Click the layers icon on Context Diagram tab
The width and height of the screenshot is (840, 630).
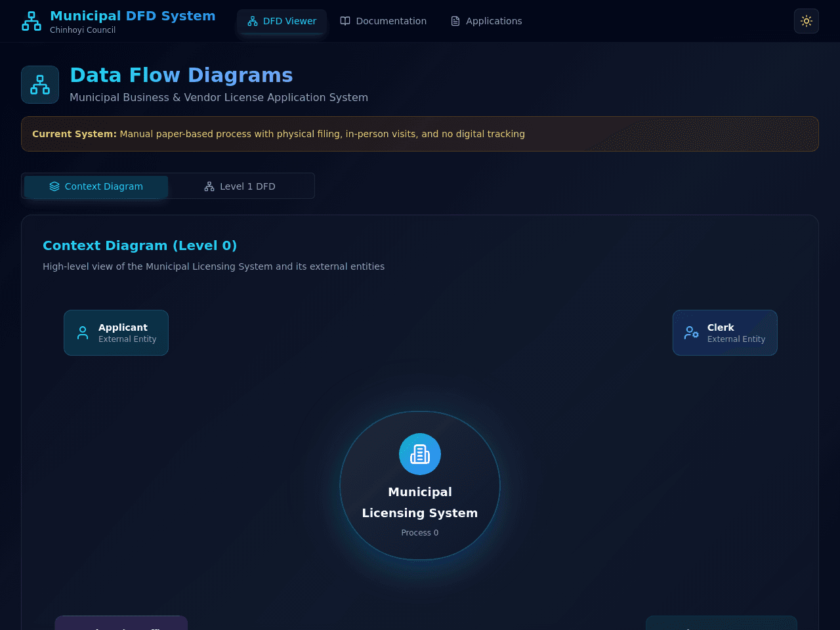click(54, 186)
